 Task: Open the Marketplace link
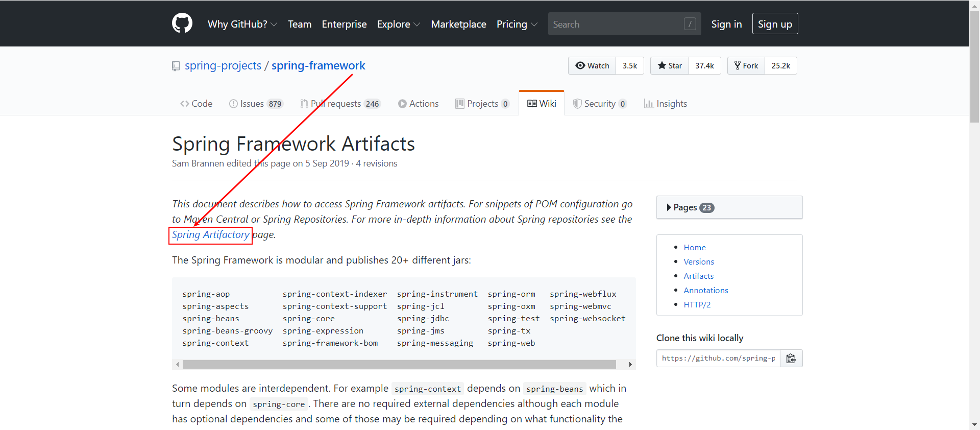click(x=458, y=24)
